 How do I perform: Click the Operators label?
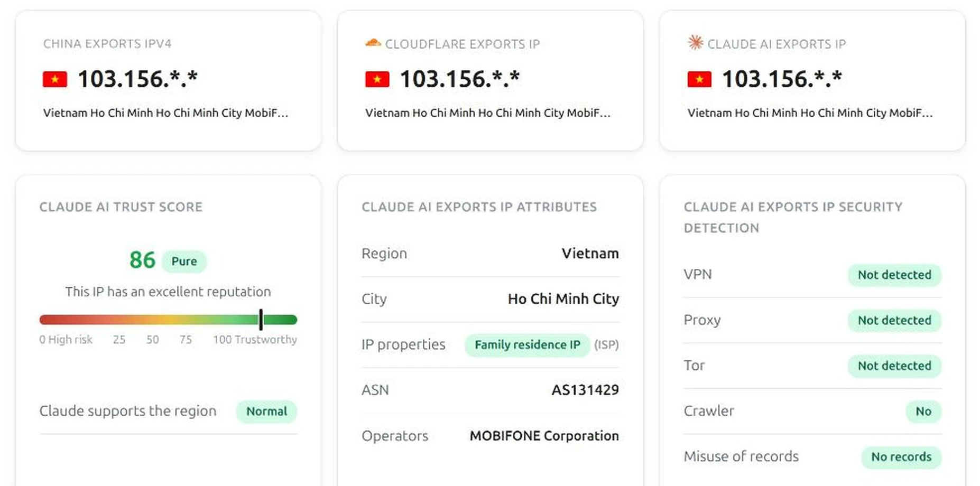pos(395,436)
